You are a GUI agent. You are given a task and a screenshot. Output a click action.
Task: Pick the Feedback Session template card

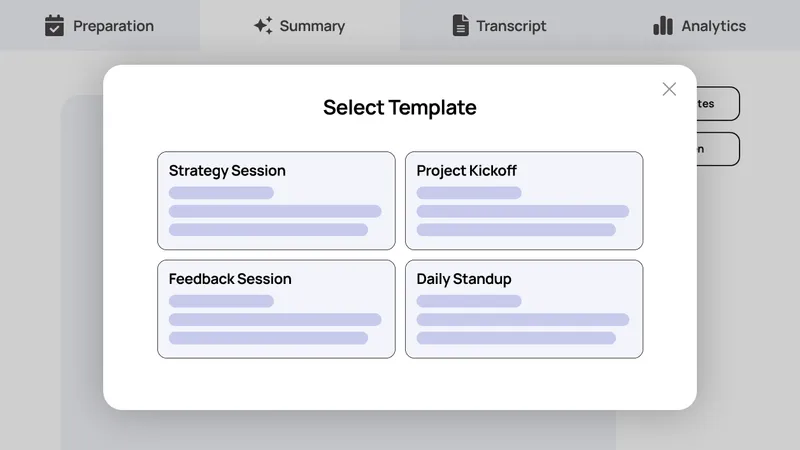(x=276, y=309)
